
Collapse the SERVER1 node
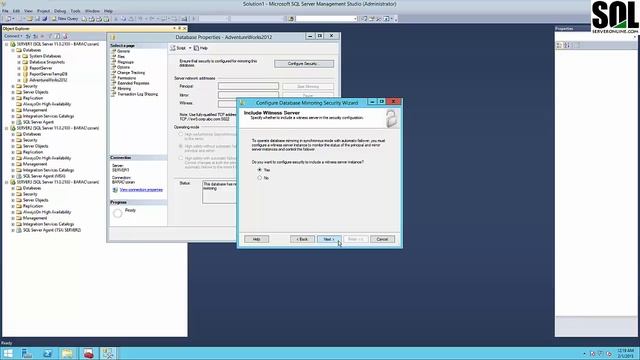coord(7,44)
